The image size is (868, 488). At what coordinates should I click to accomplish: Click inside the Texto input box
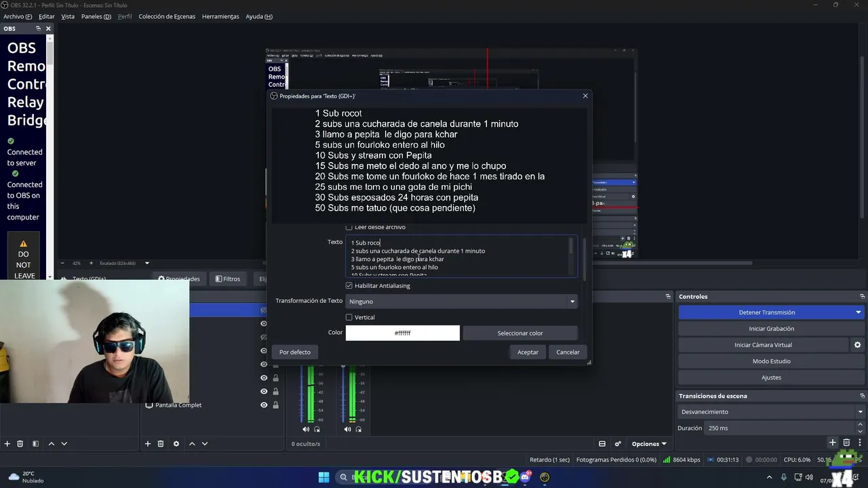(461, 256)
